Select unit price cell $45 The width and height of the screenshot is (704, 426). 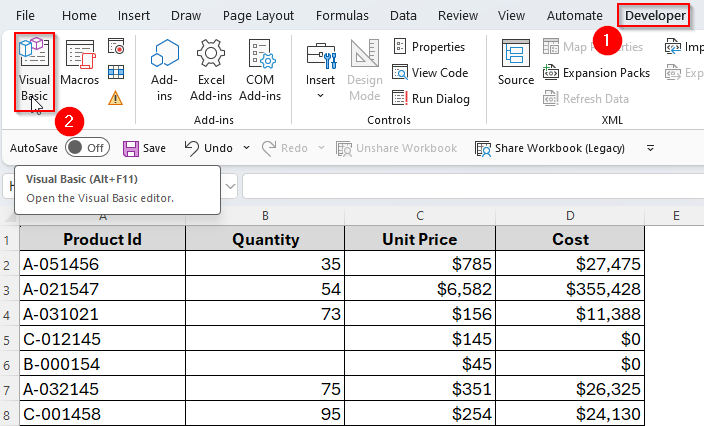tap(420, 364)
